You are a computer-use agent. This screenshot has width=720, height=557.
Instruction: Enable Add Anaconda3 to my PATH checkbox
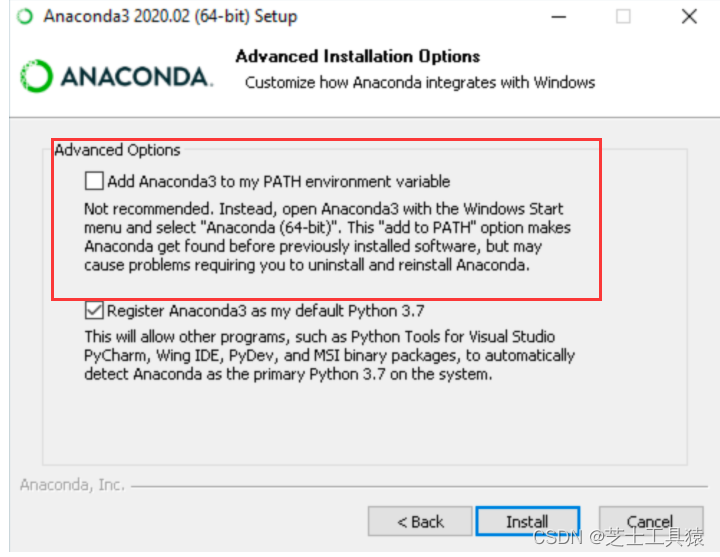pyautogui.click(x=94, y=181)
